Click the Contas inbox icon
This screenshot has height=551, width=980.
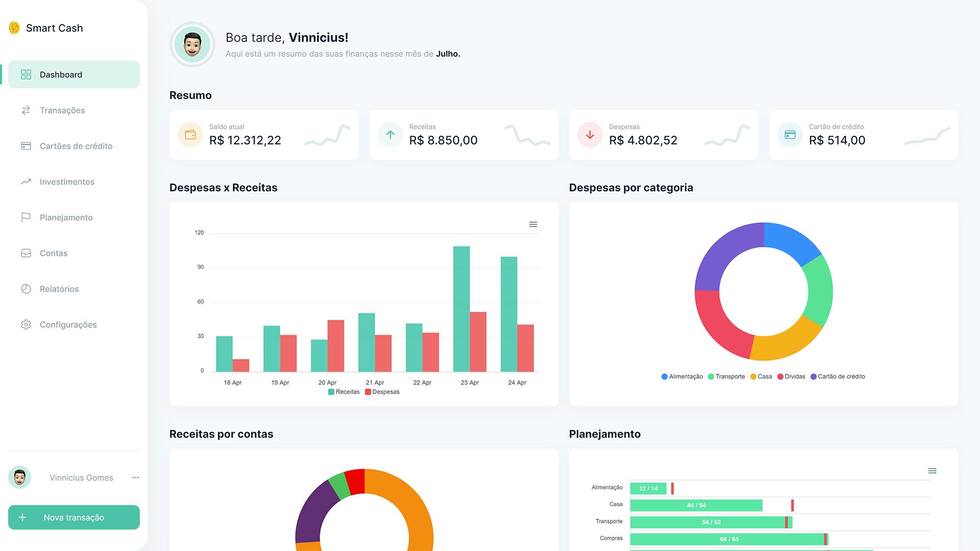click(x=26, y=253)
